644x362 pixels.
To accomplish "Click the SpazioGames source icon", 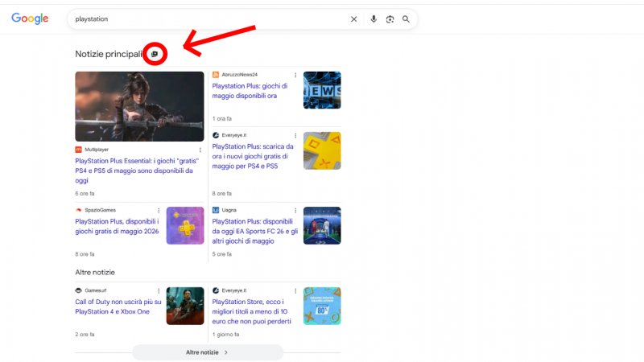I will (x=78, y=210).
